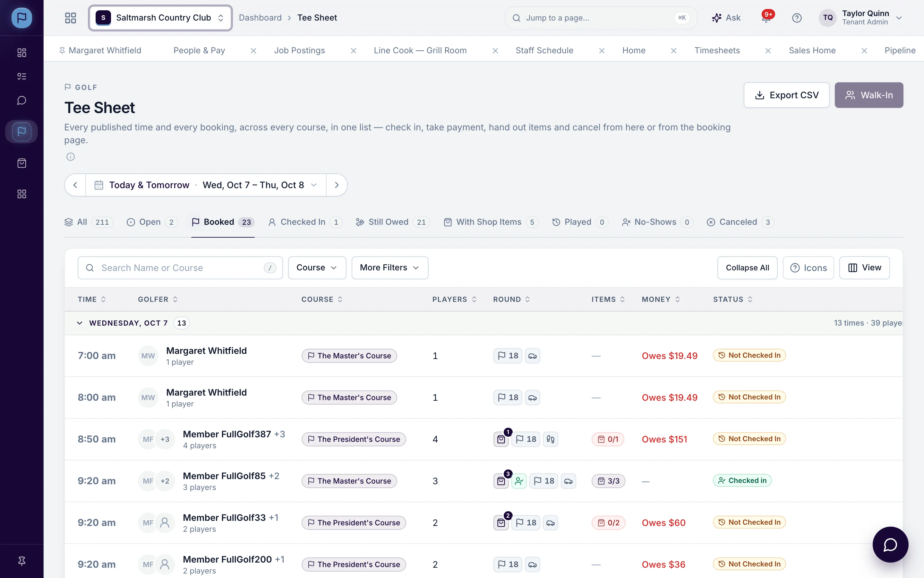Open the Timesheets page tab
Screen dimensions: 924x578
[717, 50]
